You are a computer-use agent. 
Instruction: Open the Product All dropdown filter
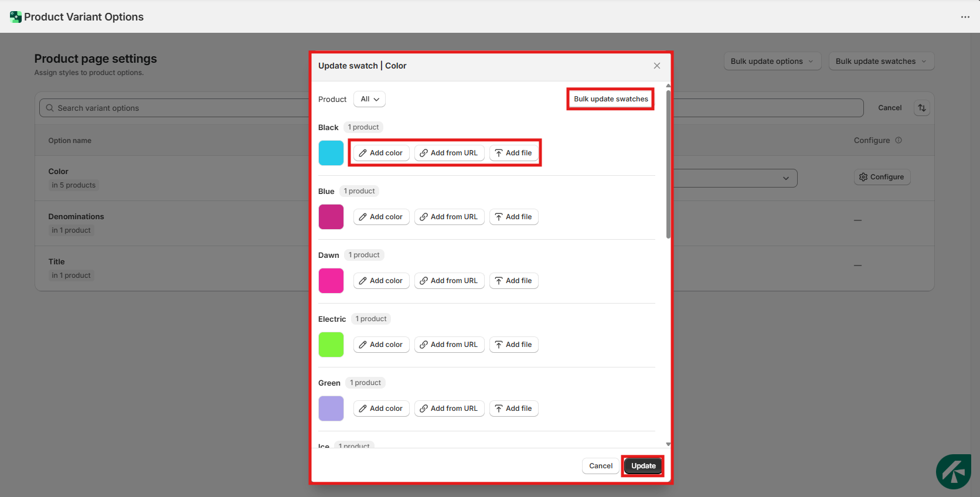pyautogui.click(x=369, y=99)
